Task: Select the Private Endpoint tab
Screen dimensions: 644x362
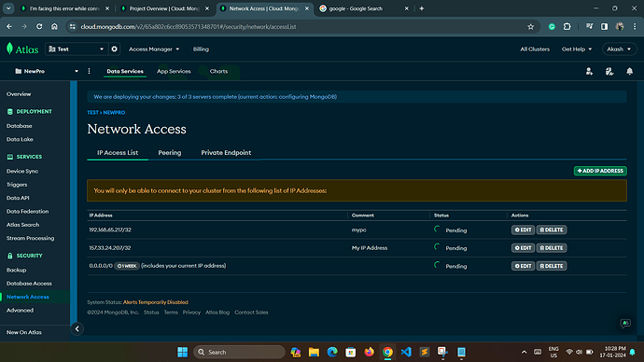Action: click(x=226, y=153)
